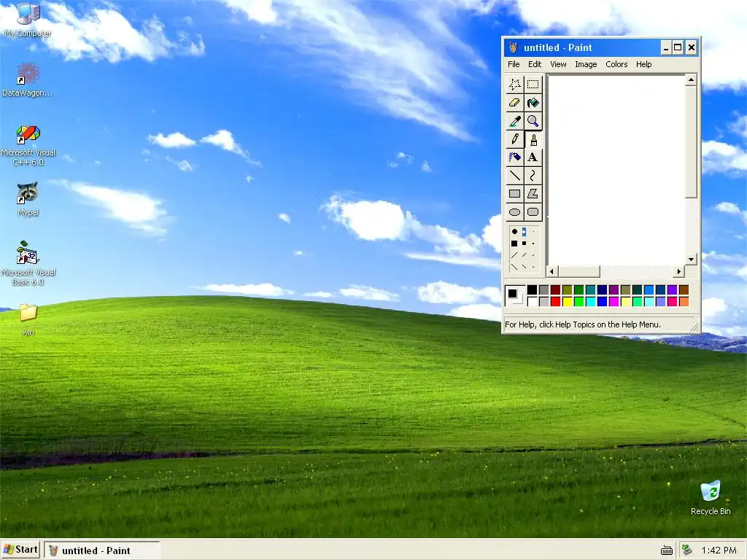The height and width of the screenshot is (560, 747).
Task: Select the DataWagon desktop shortcut
Action: (28, 79)
